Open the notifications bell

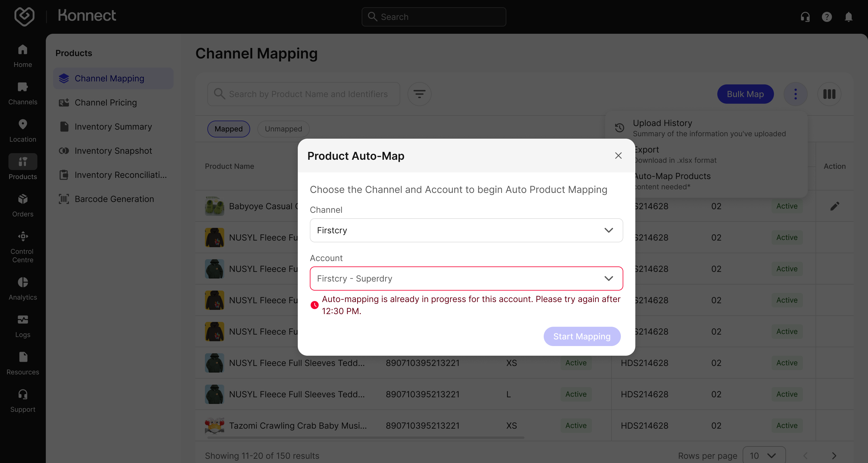click(848, 17)
